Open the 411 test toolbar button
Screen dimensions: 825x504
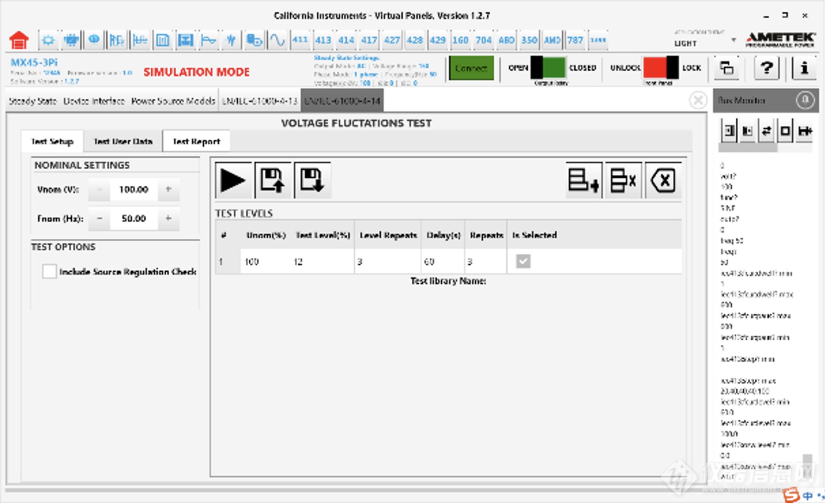[x=300, y=40]
